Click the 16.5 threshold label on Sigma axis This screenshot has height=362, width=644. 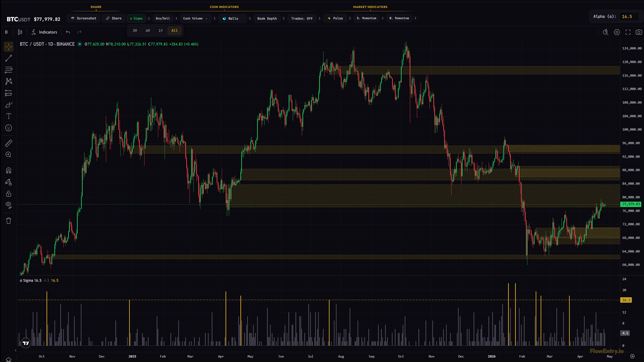[x=626, y=300]
